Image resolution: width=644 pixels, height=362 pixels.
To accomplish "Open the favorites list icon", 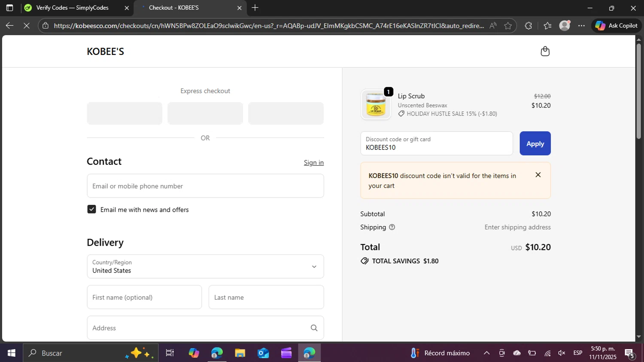I will point(547,26).
